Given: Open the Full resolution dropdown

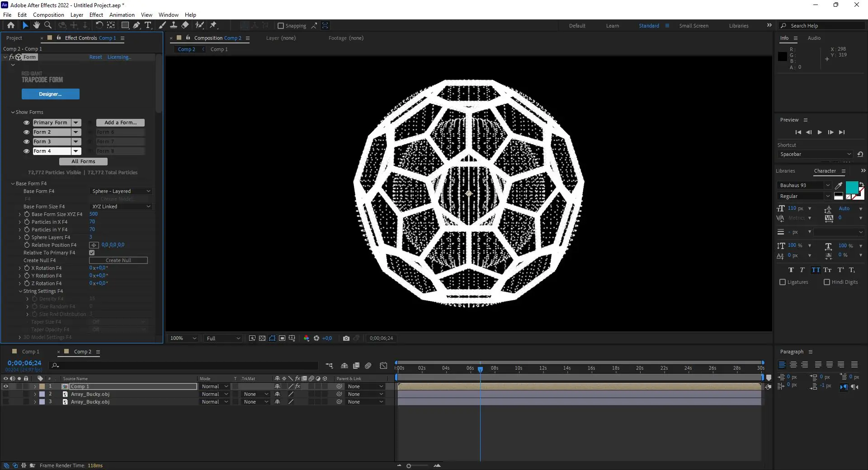Looking at the screenshot, I should (223, 338).
